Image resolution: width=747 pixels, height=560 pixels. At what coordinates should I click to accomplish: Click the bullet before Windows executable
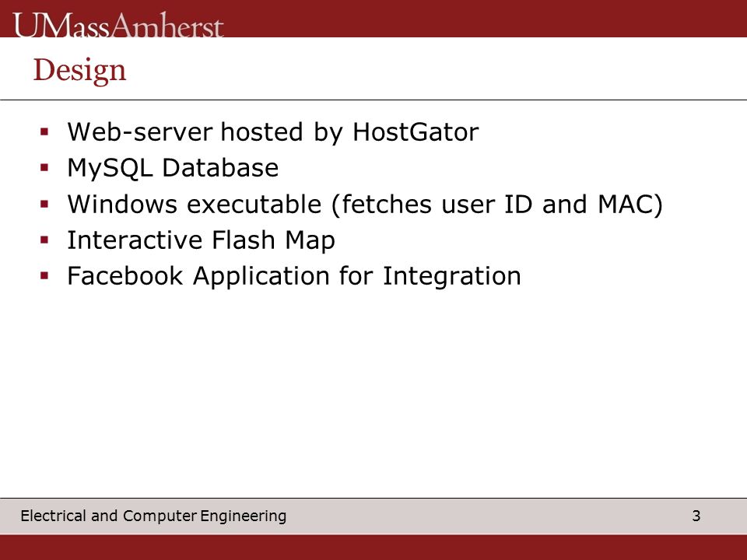point(45,205)
